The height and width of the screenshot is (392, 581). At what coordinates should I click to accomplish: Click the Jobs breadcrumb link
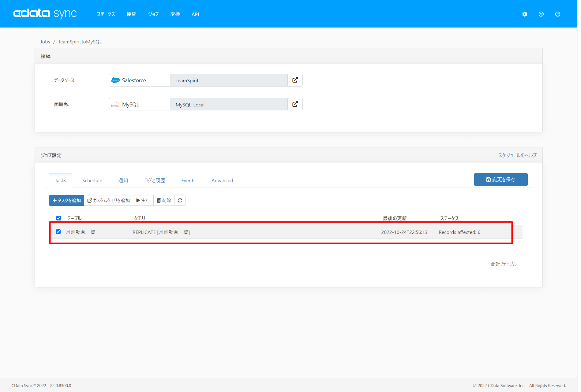(x=45, y=42)
